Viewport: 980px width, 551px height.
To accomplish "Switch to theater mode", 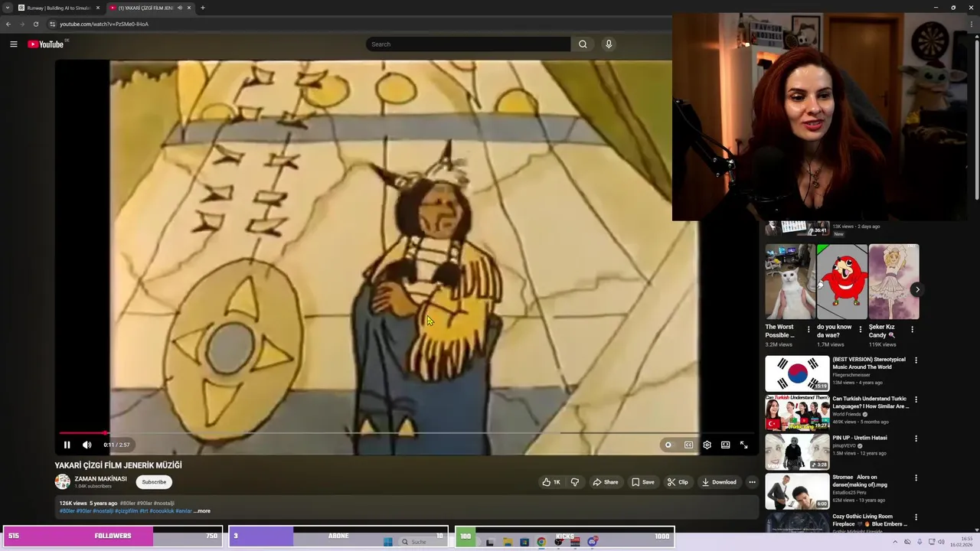I will pos(725,445).
